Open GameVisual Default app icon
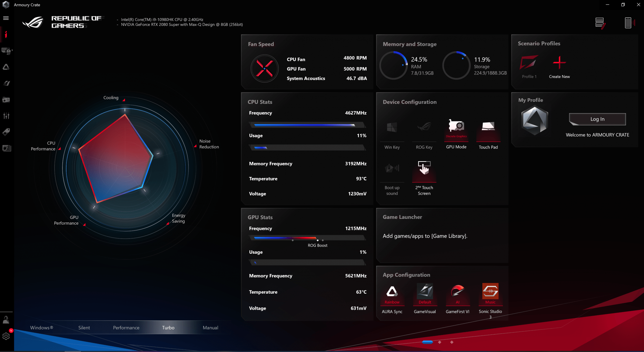Viewport: 644px width, 352px height. [425, 292]
